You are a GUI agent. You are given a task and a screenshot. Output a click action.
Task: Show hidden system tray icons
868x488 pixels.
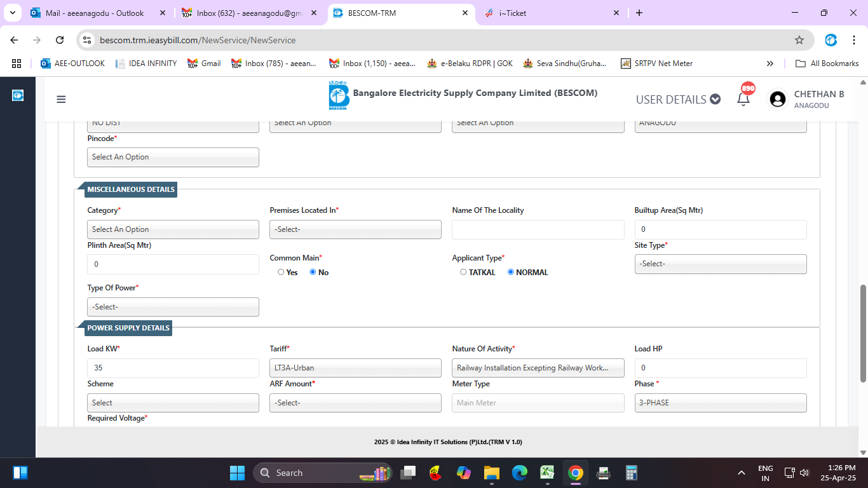tap(741, 473)
